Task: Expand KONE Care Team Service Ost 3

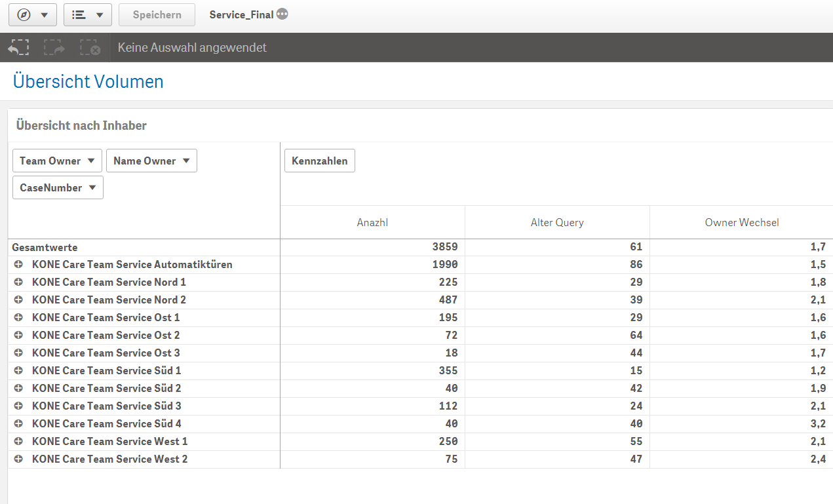Action: pos(18,353)
